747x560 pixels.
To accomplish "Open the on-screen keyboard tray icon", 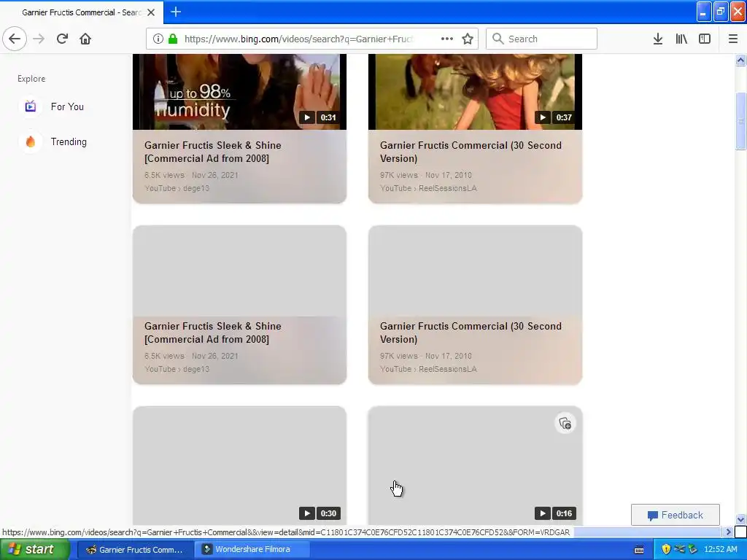I will point(639,550).
